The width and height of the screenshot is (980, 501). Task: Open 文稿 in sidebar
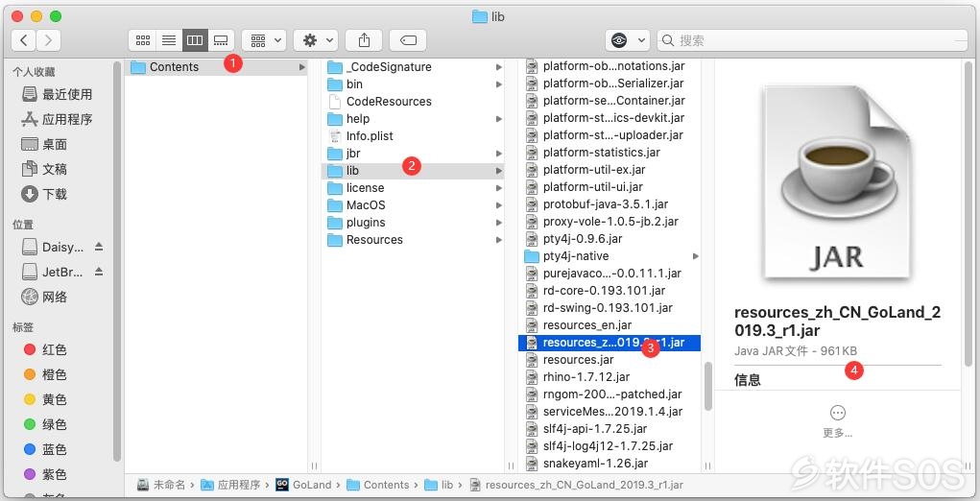point(45,169)
